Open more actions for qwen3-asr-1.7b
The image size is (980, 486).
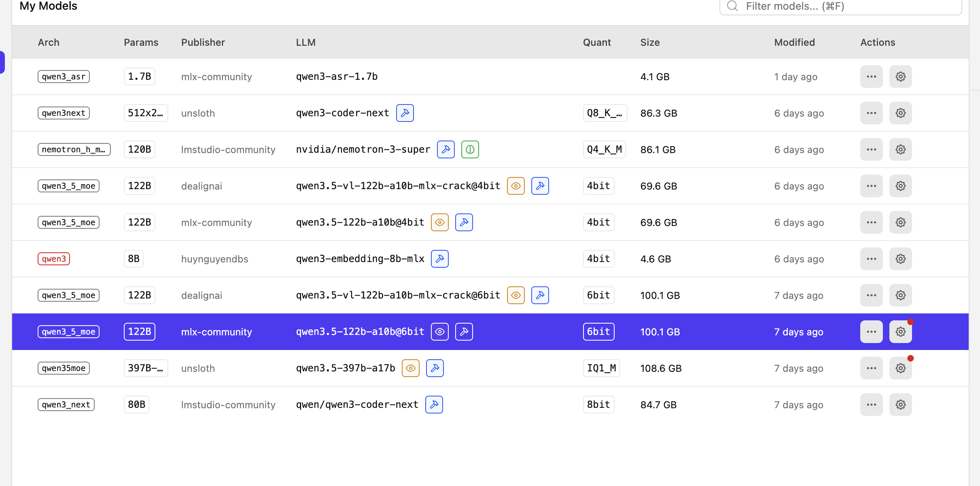coord(871,77)
